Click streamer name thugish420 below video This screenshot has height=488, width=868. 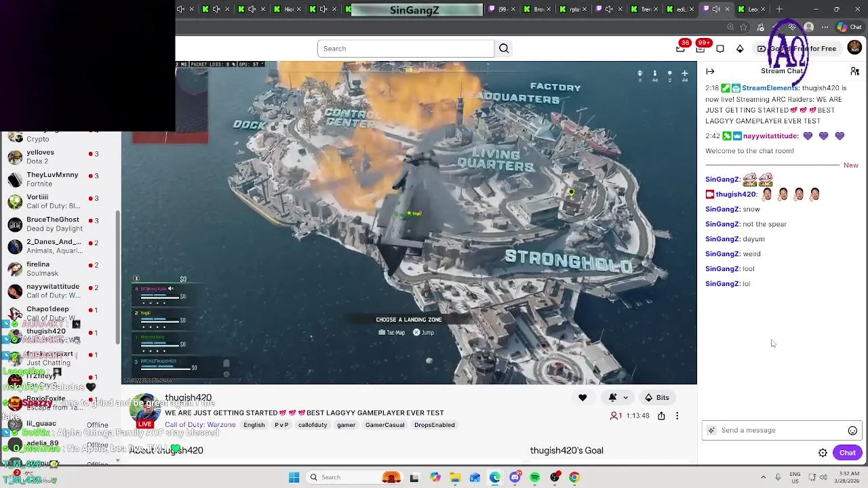(188, 398)
